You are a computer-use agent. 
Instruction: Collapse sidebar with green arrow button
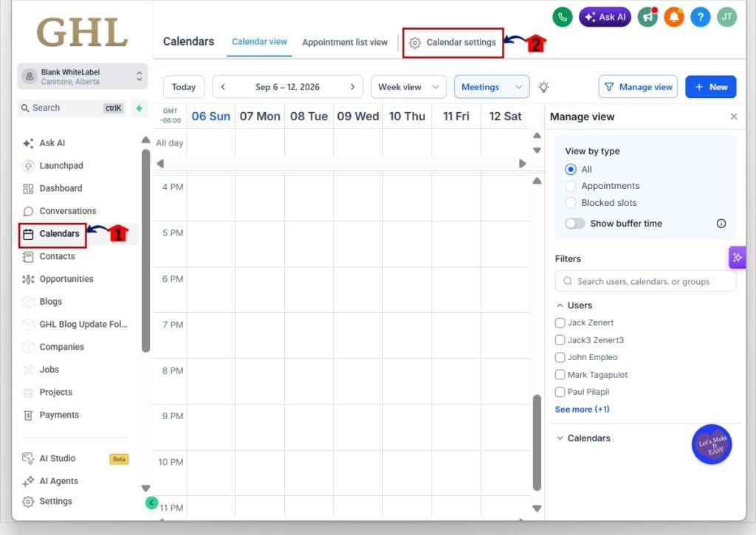[x=151, y=503]
